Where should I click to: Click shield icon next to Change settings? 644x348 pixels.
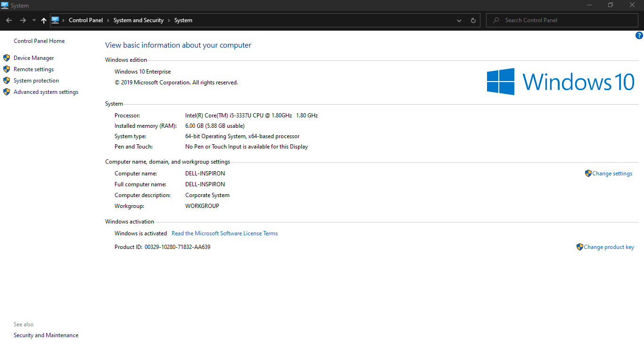click(588, 174)
